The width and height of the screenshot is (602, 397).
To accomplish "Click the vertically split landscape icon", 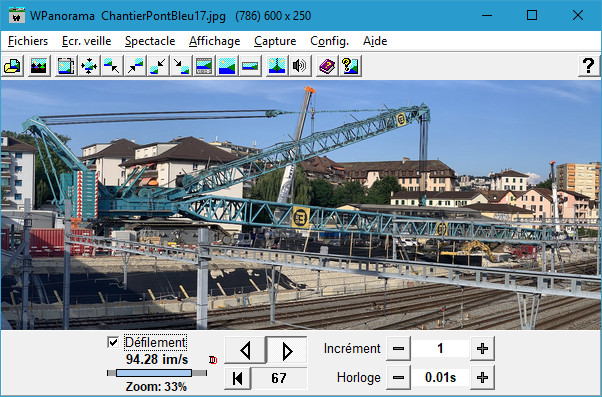I will [x=277, y=66].
